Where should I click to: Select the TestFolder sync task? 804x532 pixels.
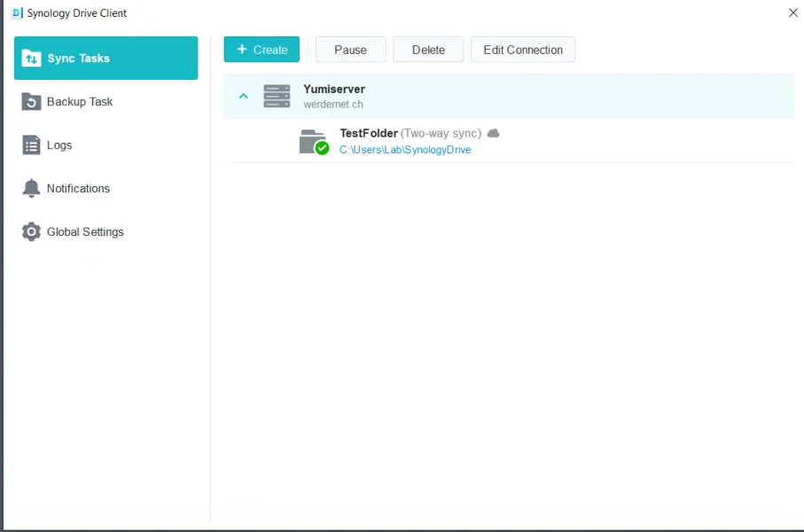click(509, 141)
